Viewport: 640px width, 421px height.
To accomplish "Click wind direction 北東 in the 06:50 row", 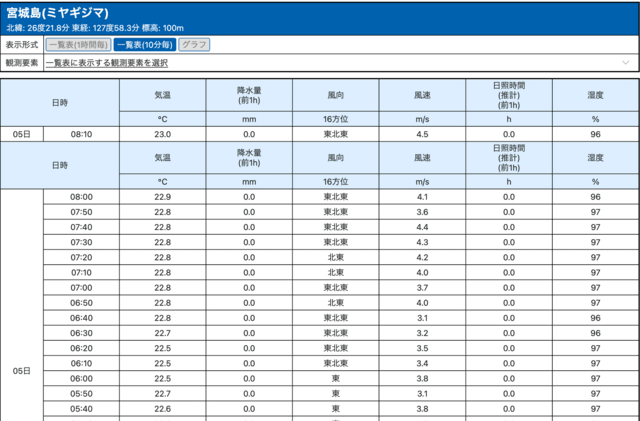I will coord(336,303).
